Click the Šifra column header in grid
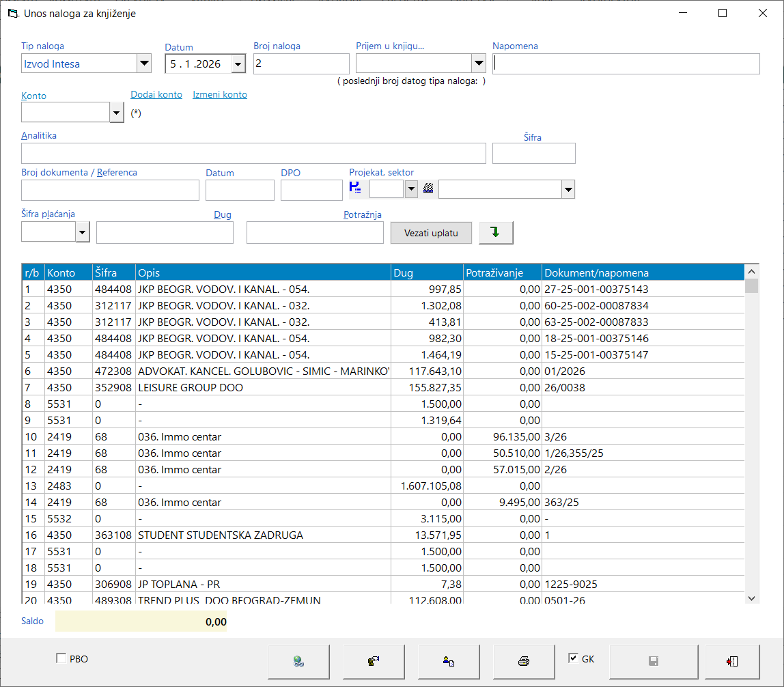 tap(114, 273)
